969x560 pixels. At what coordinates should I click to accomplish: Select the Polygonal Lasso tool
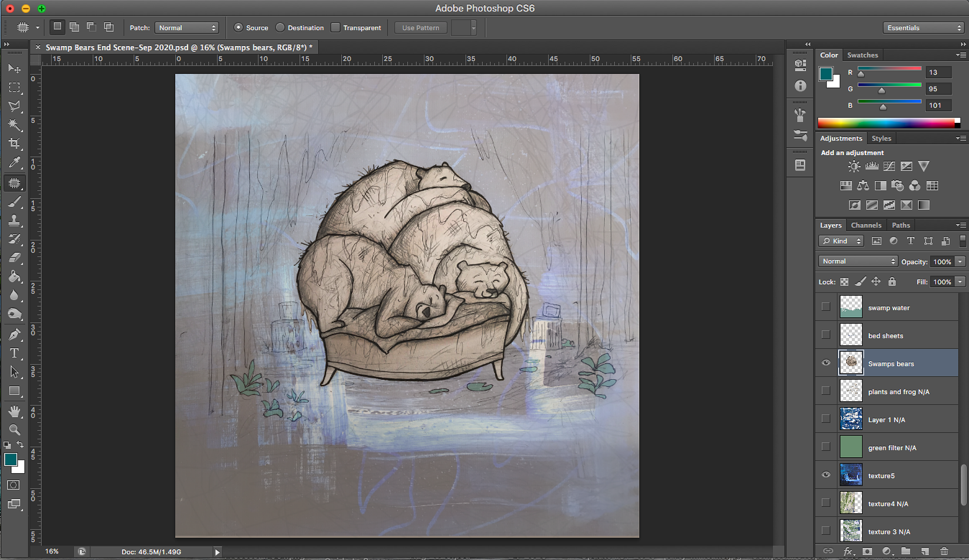pyautogui.click(x=14, y=106)
